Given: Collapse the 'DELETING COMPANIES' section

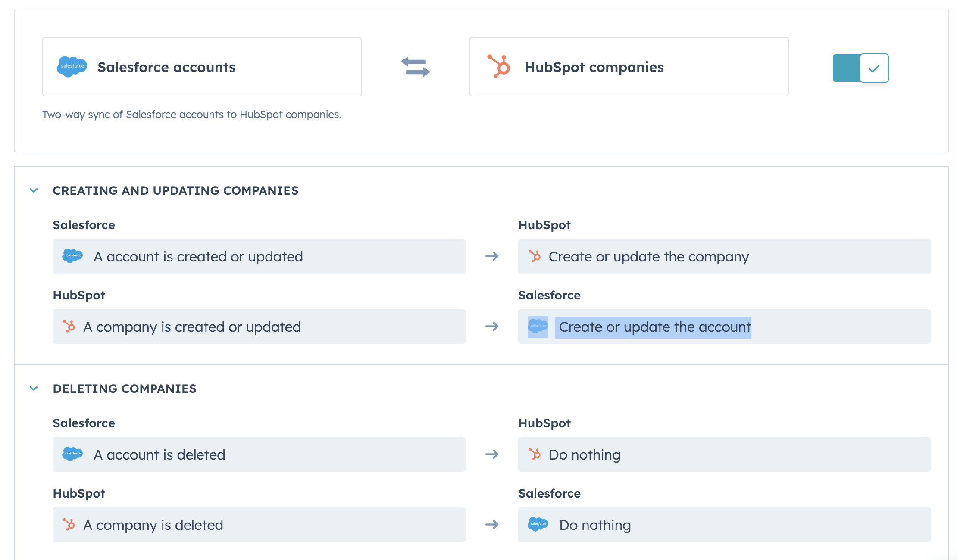Looking at the screenshot, I should (x=33, y=388).
